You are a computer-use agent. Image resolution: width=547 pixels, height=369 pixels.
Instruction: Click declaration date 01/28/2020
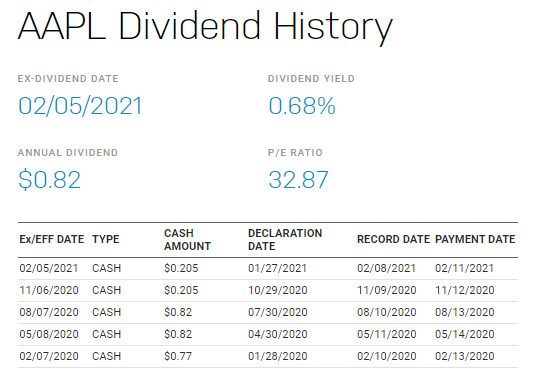[x=278, y=356]
